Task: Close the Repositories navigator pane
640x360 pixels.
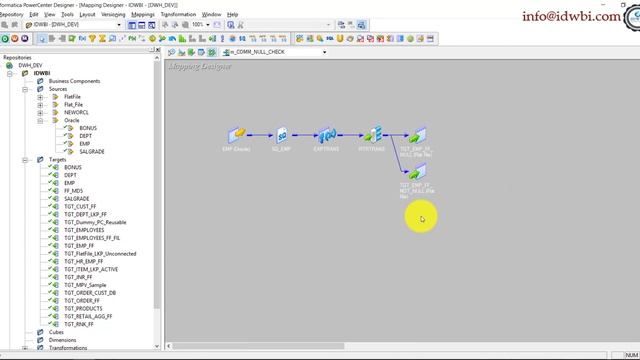Action: point(158,50)
